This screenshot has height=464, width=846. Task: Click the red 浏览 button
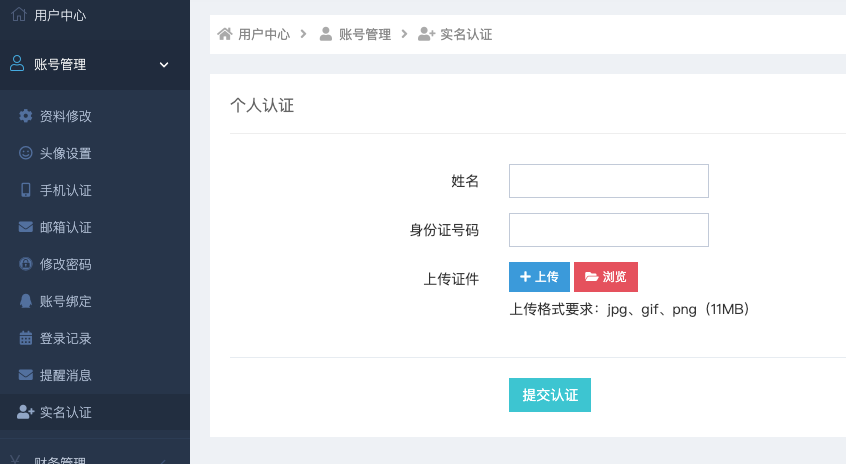pyautogui.click(x=606, y=277)
